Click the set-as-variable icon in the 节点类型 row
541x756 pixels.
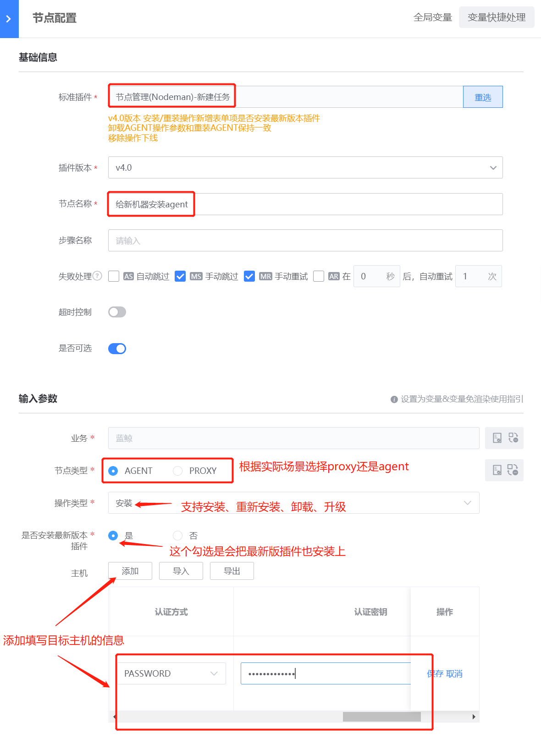[497, 470]
